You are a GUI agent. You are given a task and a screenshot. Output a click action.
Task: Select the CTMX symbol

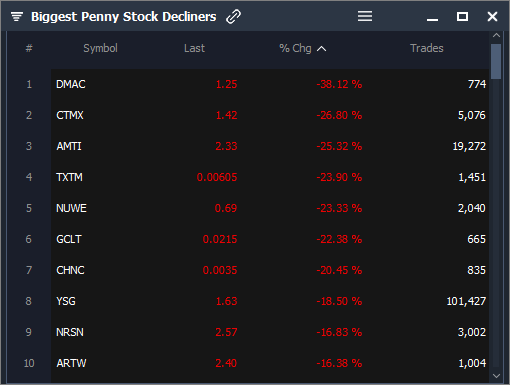click(x=70, y=115)
